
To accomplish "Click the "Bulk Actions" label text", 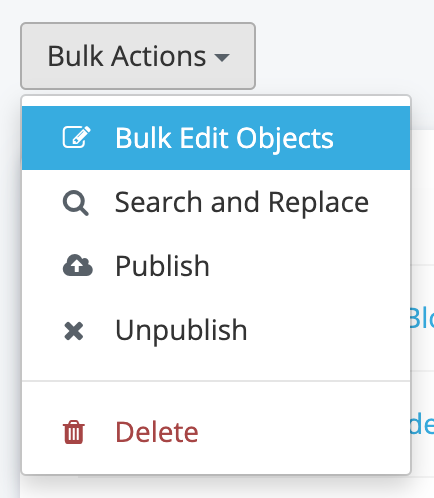I will coord(127,56).
